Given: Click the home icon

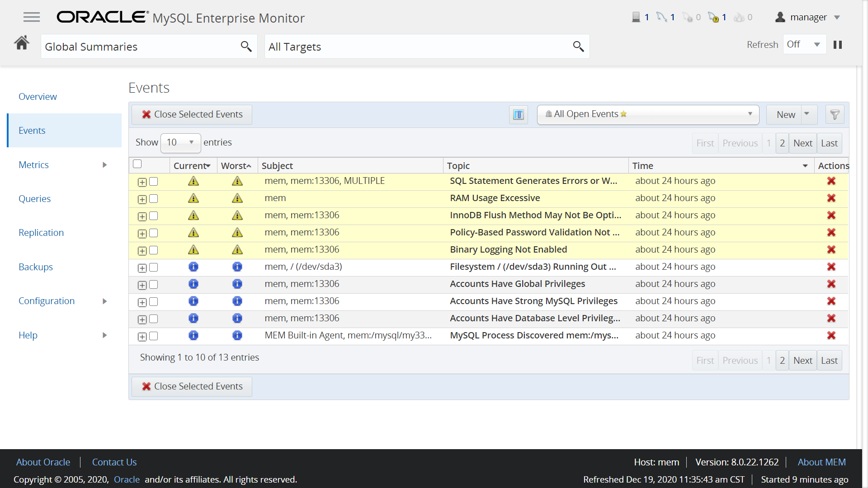Looking at the screenshot, I should (22, 43).
